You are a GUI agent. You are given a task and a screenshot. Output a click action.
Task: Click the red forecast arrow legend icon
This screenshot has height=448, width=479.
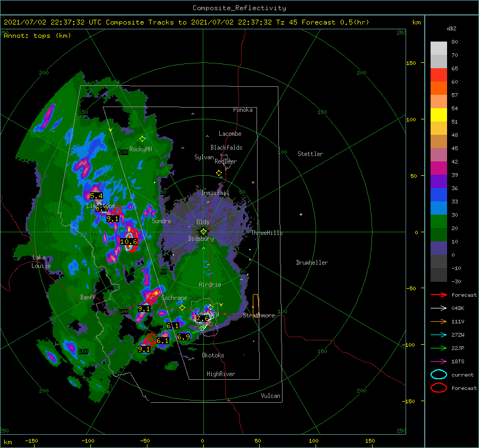point(439,295)
